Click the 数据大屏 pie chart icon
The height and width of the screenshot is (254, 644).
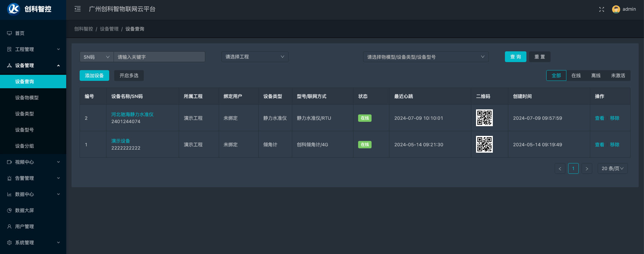point(9,210)
